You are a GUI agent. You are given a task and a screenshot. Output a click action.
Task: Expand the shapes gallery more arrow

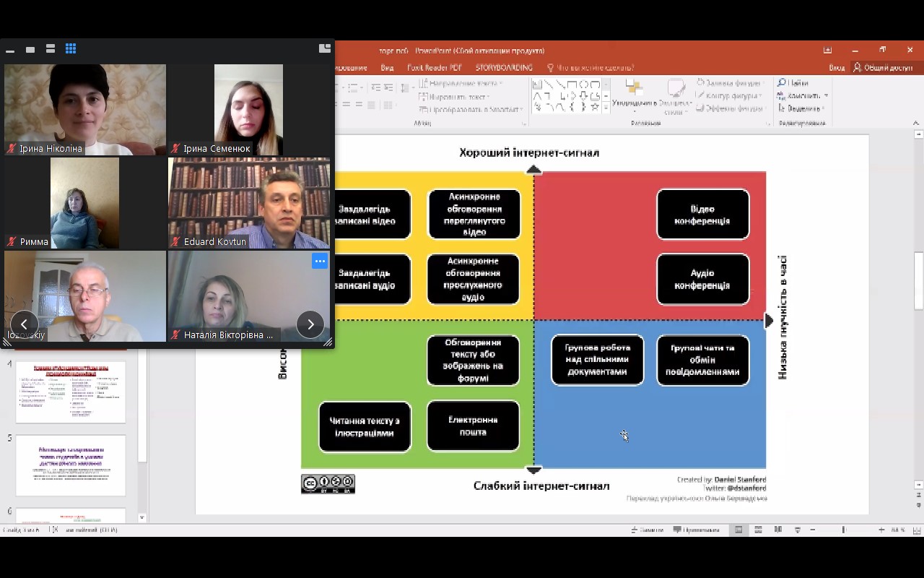pyautogui.click(x=606, y=108)
